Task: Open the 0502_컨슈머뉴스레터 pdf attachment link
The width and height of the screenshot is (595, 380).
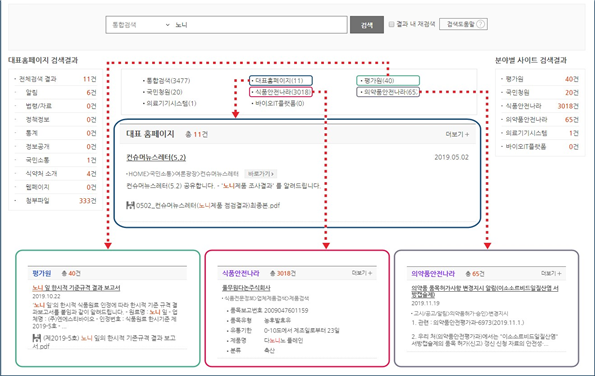Action: click(x=208, y=205)
